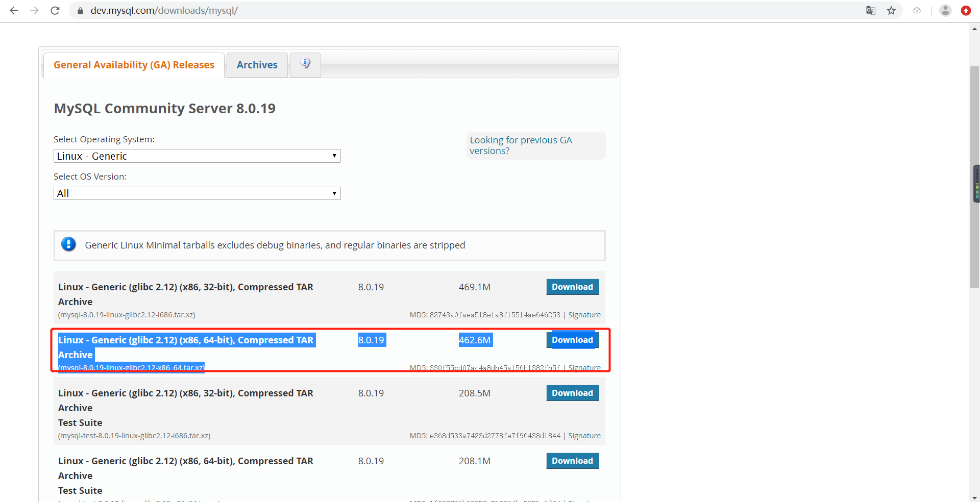
Task: Download the 208.1M 64-bit Test Suite
Action: [572, 461]
